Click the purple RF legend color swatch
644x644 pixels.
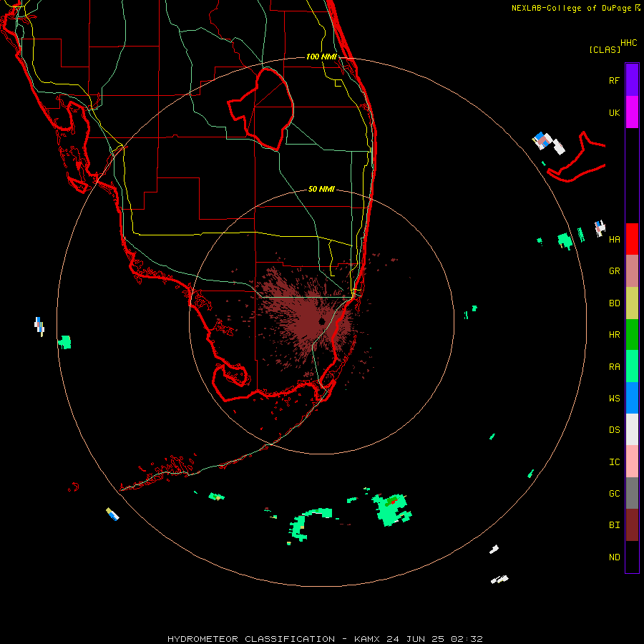click(x=632, y=80)
